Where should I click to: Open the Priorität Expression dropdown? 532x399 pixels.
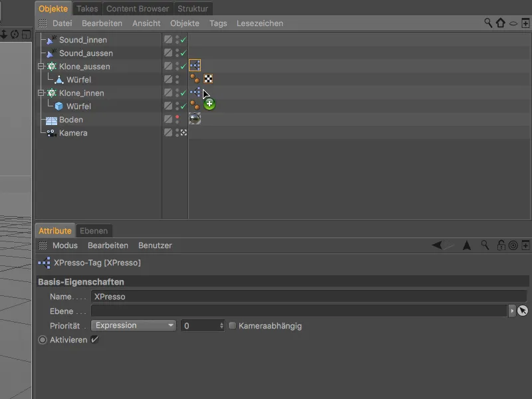[134, 325]
